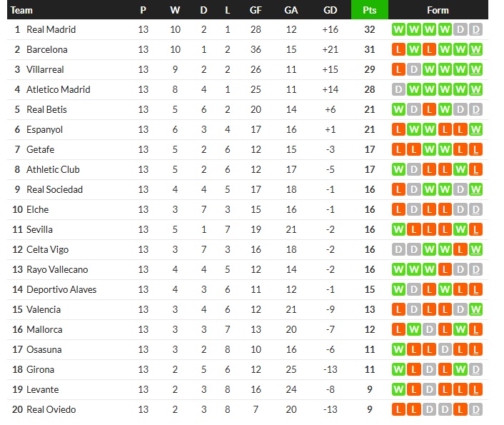
Task: Click Mallorca's only D form badge
Action: coord(429,329)
